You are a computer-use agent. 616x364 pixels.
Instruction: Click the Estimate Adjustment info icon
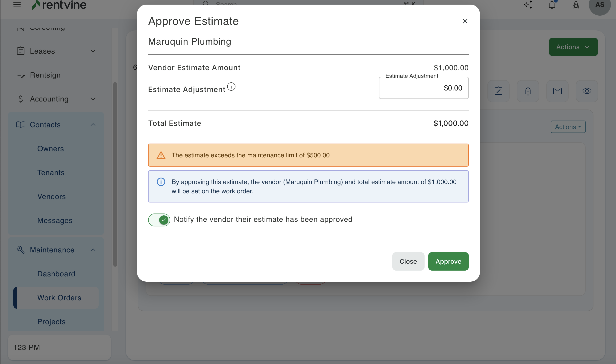click(231, 87)
